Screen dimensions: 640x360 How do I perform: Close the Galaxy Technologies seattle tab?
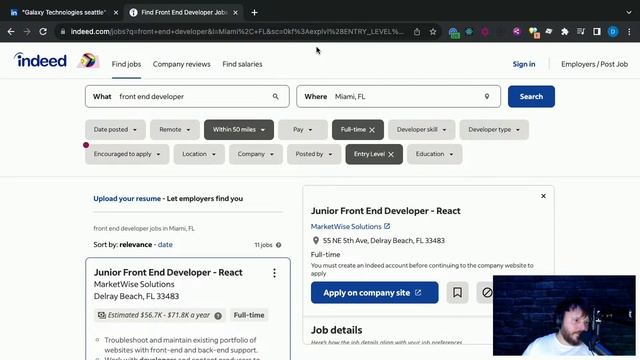click(116, 13)
